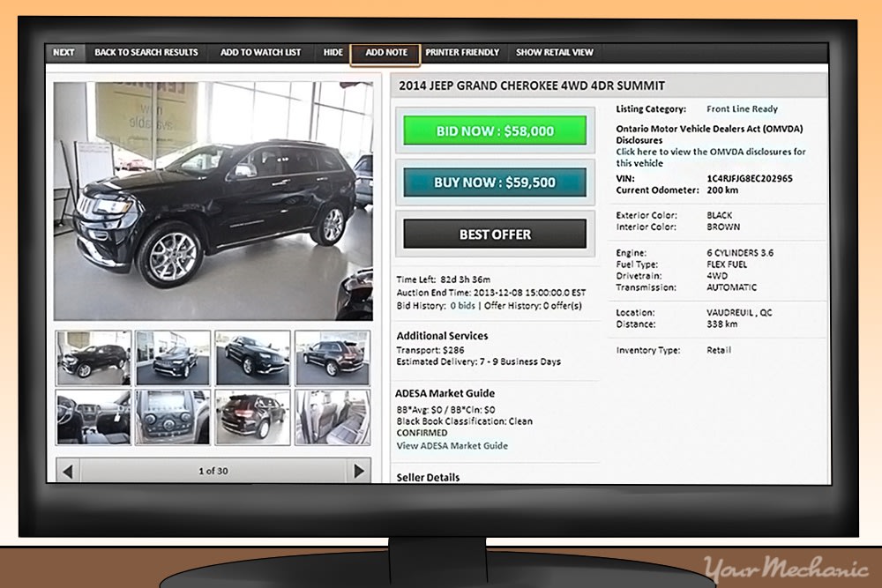Select center console controls thumbnail
882x588 pixels.
[x=173, y=418]
